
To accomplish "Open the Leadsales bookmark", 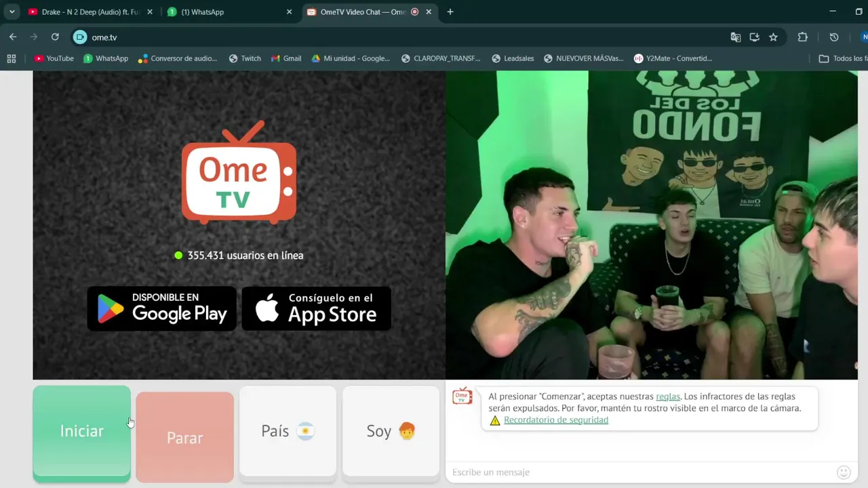I will (x=513, y=59).
